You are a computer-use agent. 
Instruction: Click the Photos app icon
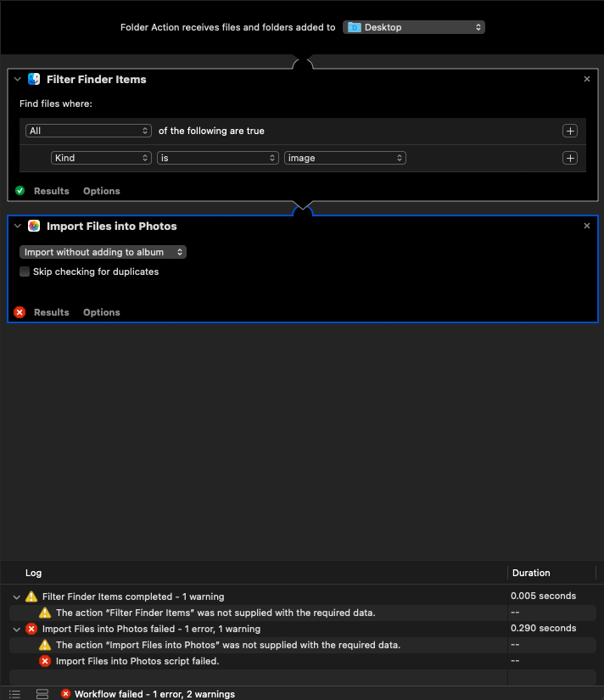point(34,226)
